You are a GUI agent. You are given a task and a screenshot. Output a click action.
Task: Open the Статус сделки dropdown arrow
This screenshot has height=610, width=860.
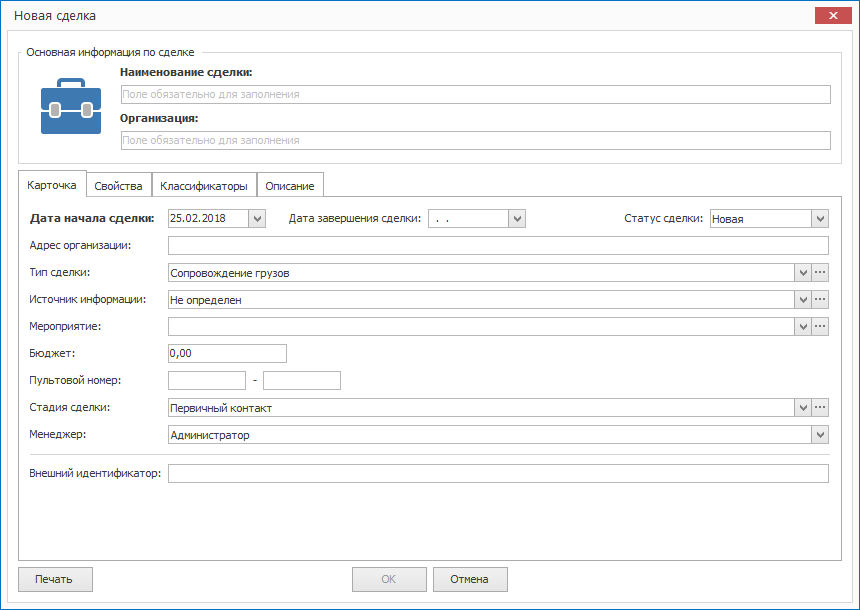point(820,218)
